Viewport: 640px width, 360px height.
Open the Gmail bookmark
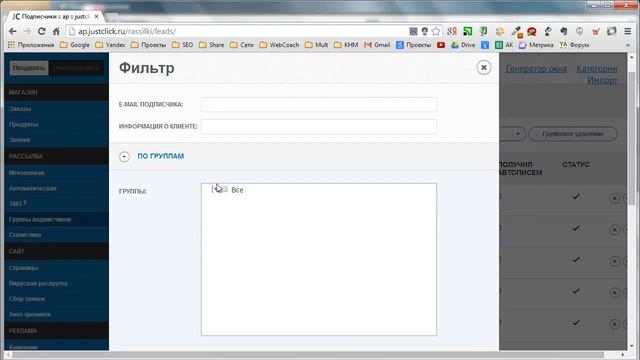377,45
